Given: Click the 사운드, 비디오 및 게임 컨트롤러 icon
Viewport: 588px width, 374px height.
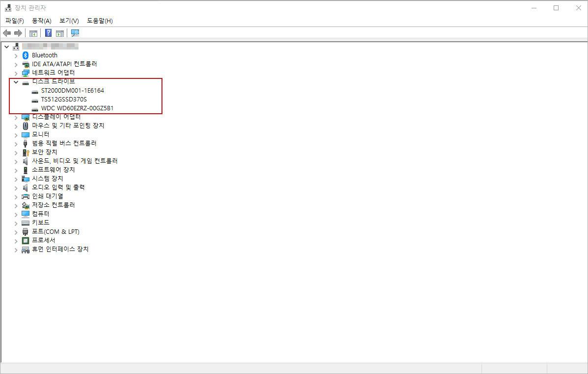Looking at the screenshot, I should point(26,161).
